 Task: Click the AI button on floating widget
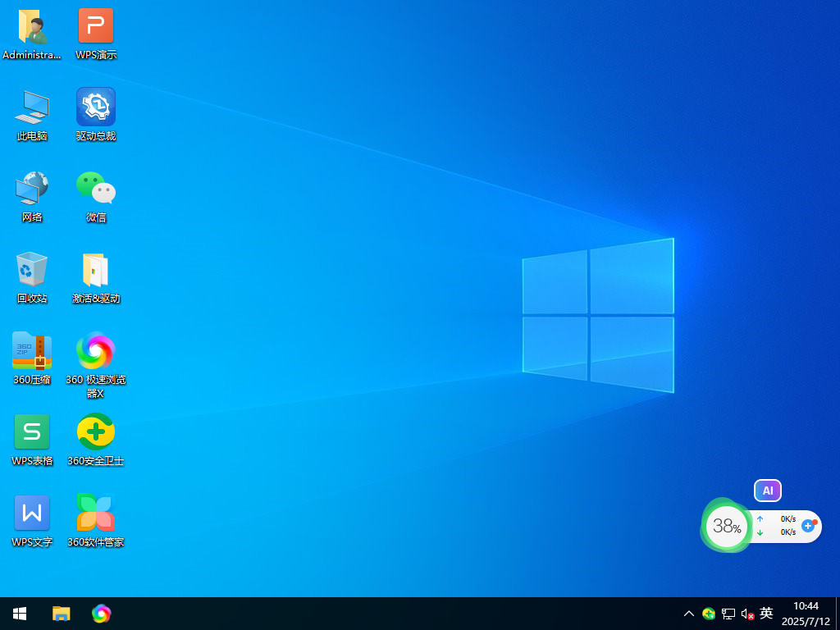pyautogui.click(x=768, y=491)
